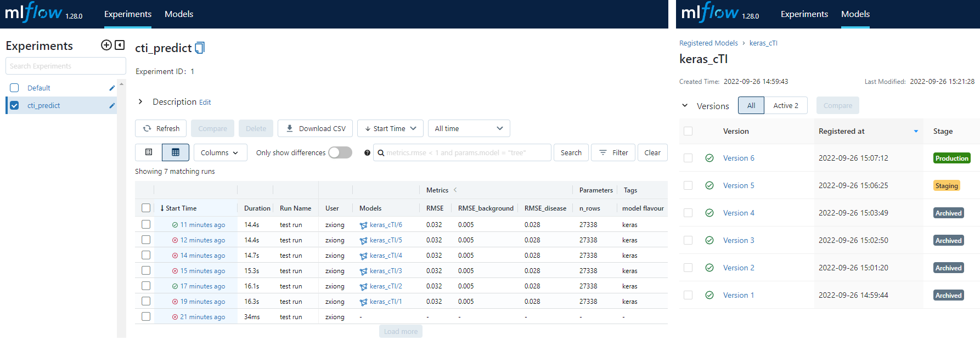Screen dimensions: 980x340
Task: Click the Clear button
Action: (x=652, y=152)
